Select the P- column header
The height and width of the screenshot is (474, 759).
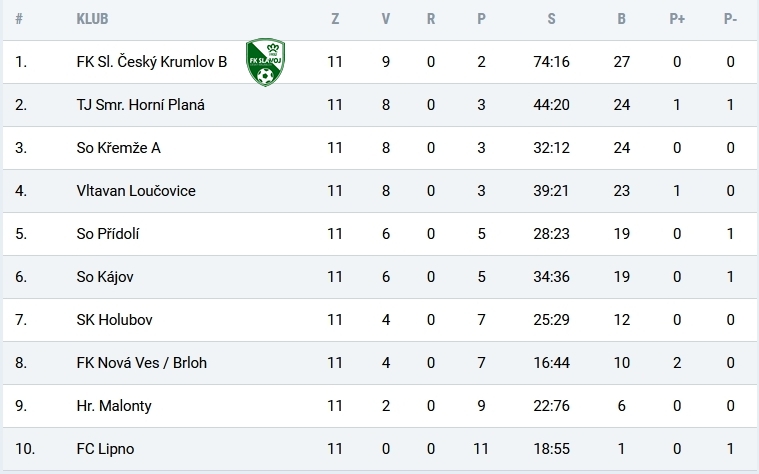pyautogui.click(x=730, y=19)
